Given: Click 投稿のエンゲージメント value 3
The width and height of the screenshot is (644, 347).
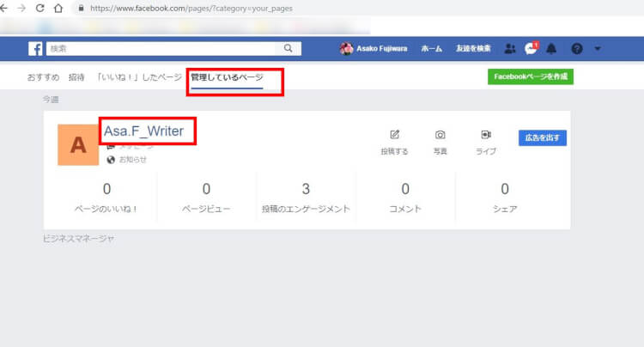Looking at the screenshot, I should 306,189.
